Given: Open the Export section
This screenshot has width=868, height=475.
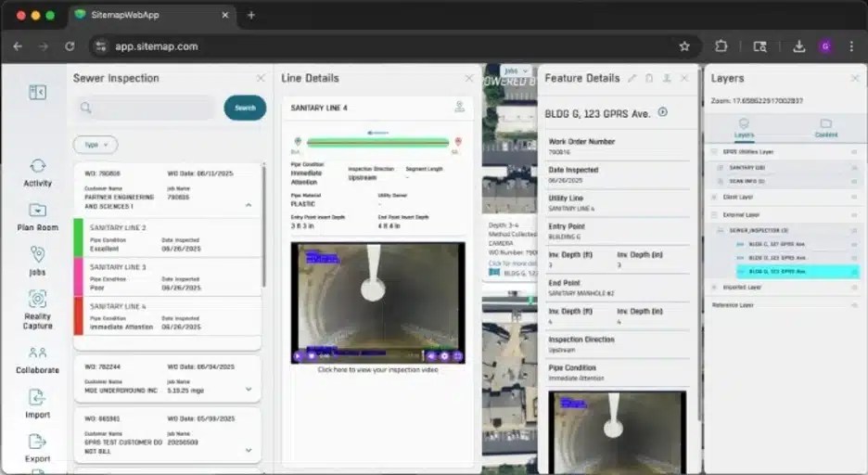Looking at the screenshot, I should (37, 448).
